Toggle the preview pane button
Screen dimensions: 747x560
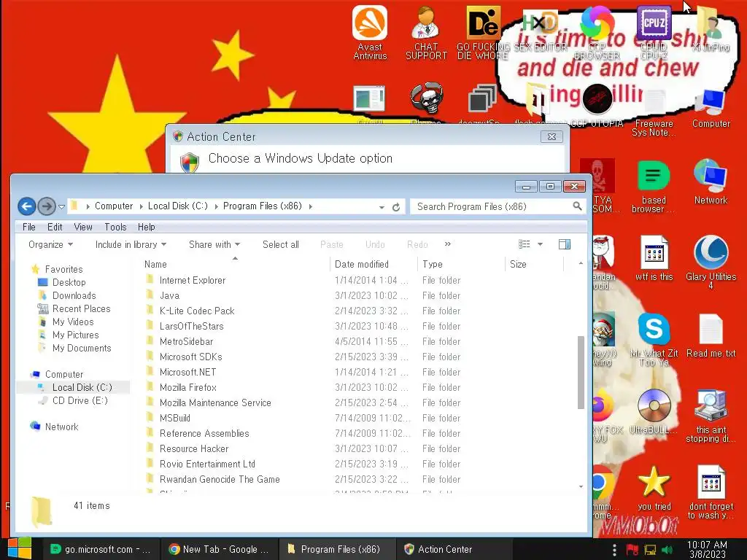pos(565,244)
